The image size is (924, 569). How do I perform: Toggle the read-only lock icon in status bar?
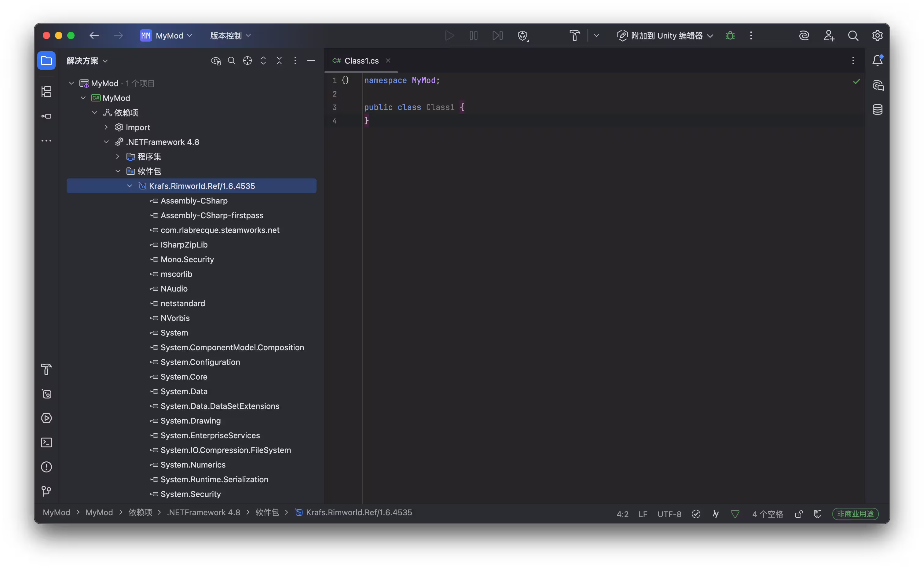coord(798,514)
